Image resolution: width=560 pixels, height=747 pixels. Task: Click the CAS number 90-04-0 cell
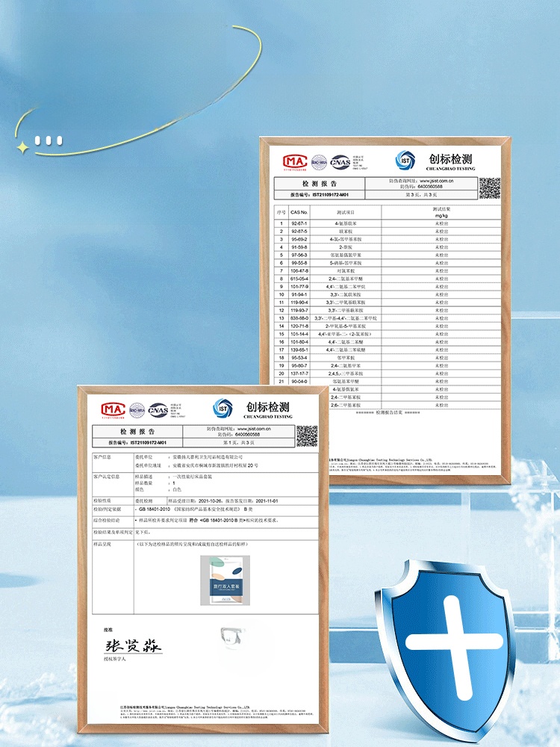(299, 381)
